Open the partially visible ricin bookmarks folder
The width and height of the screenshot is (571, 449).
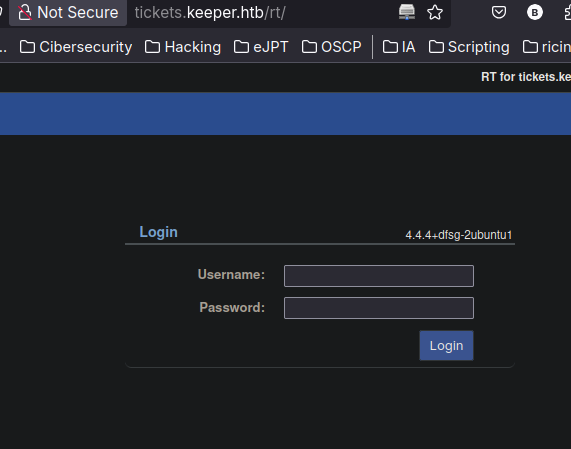click(547, 47)
